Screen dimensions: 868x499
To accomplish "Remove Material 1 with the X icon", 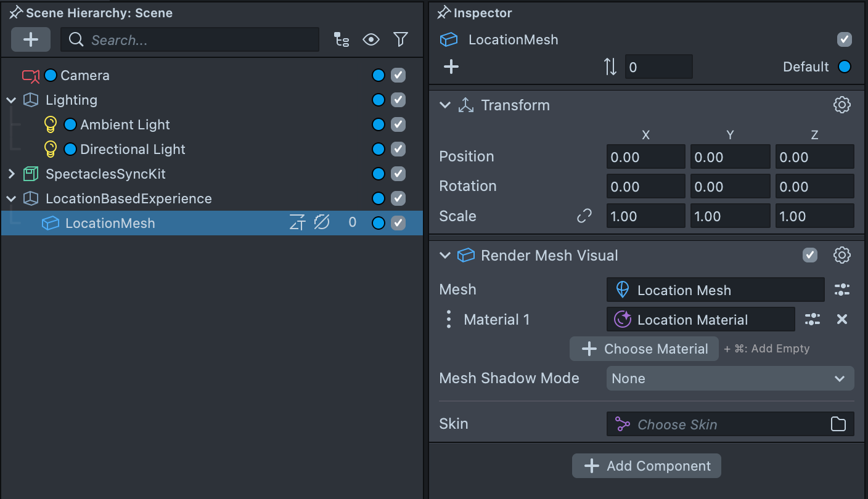I will pos(842,319).
